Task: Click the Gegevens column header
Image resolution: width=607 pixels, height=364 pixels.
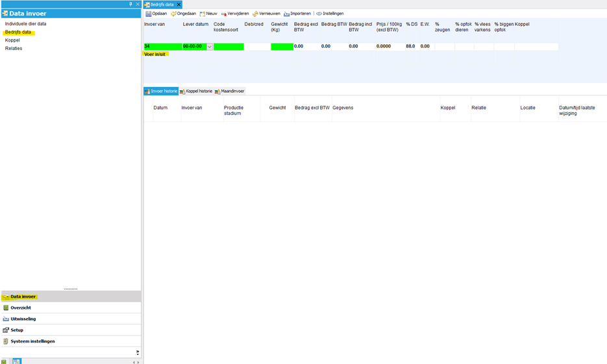Action: [343, 108]
